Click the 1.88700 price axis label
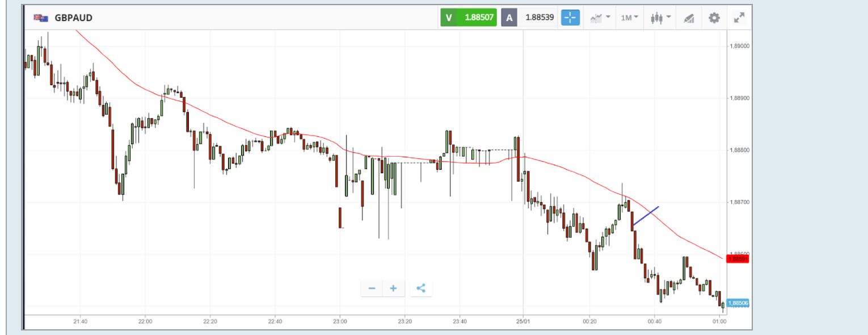The image size is (868, 335). 739,203
